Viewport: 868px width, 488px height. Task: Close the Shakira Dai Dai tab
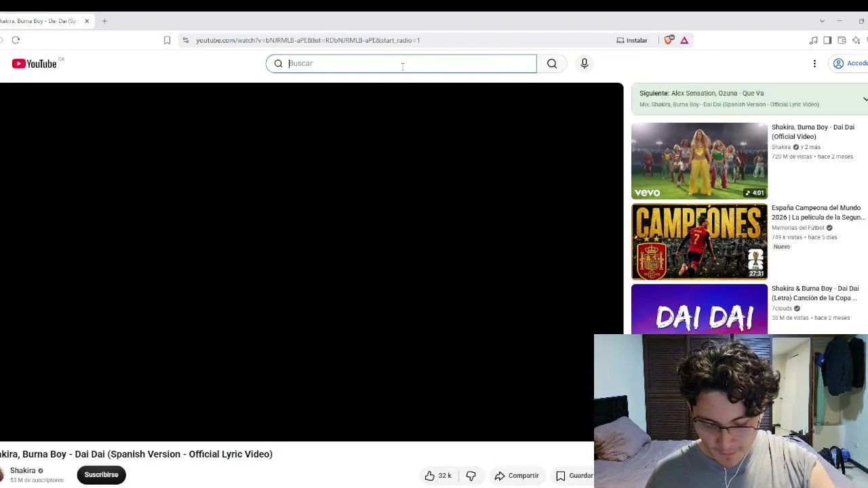point(87,21)
